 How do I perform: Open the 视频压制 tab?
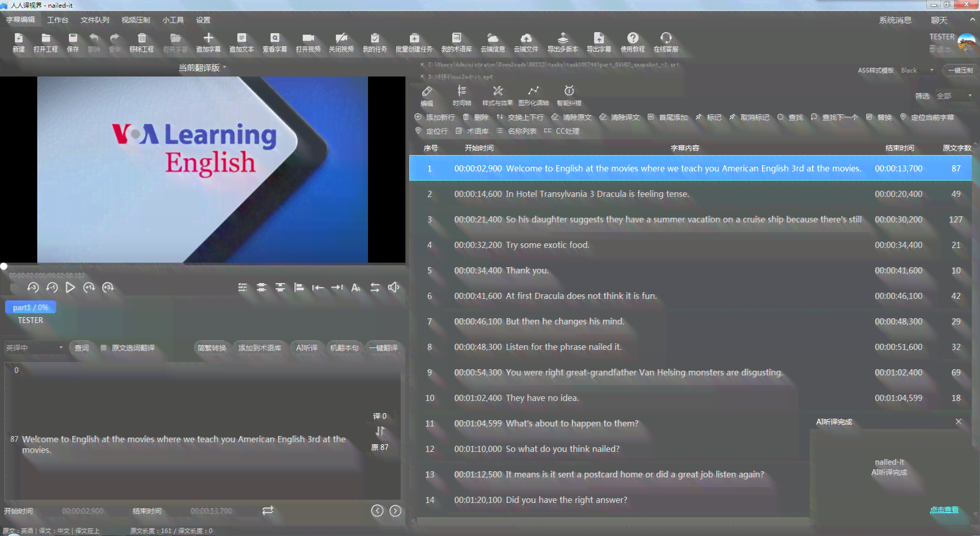pos(136,20)
